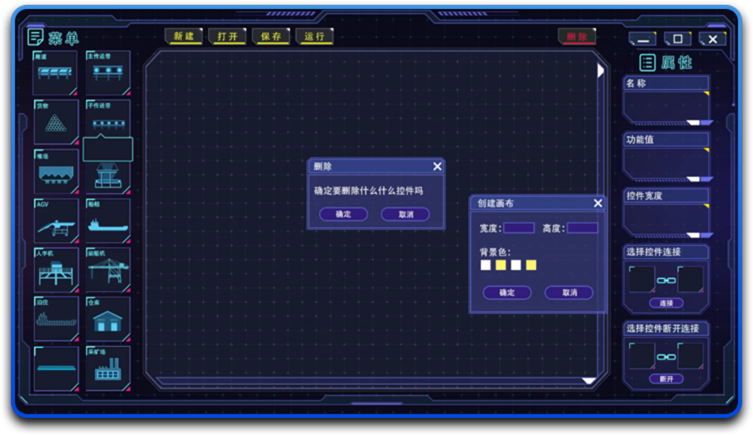Choose the leftmost white background color swatch

click(486, 265)
